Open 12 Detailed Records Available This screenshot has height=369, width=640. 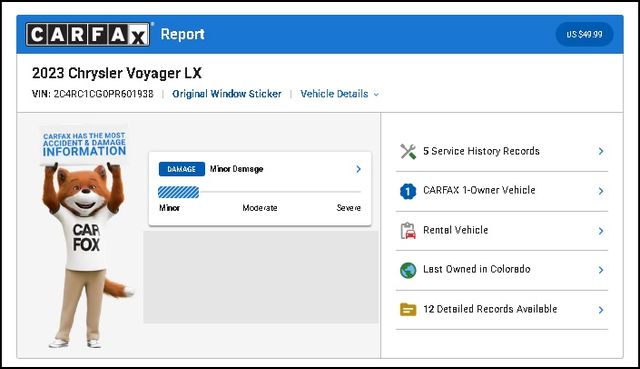502,310
